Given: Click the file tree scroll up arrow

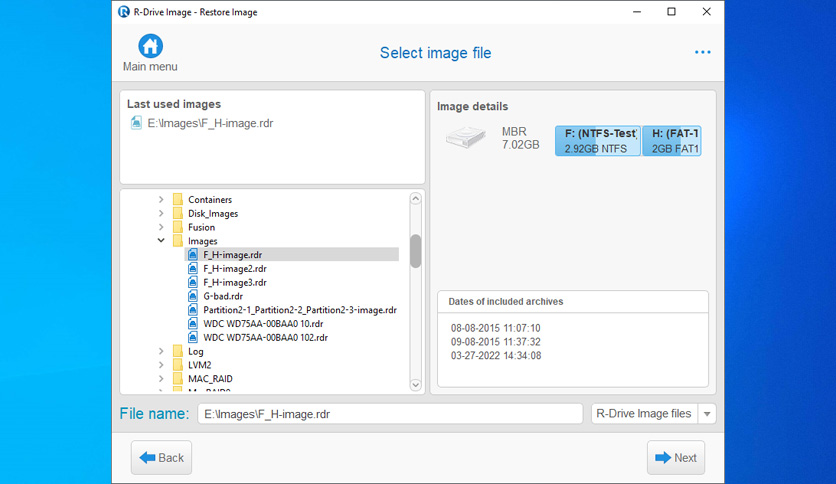Looking at the screenshot, I should [x=416, y=199].
